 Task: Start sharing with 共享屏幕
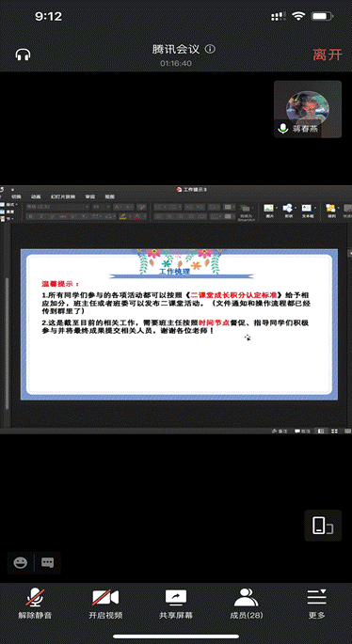click(x=176, y=604)
